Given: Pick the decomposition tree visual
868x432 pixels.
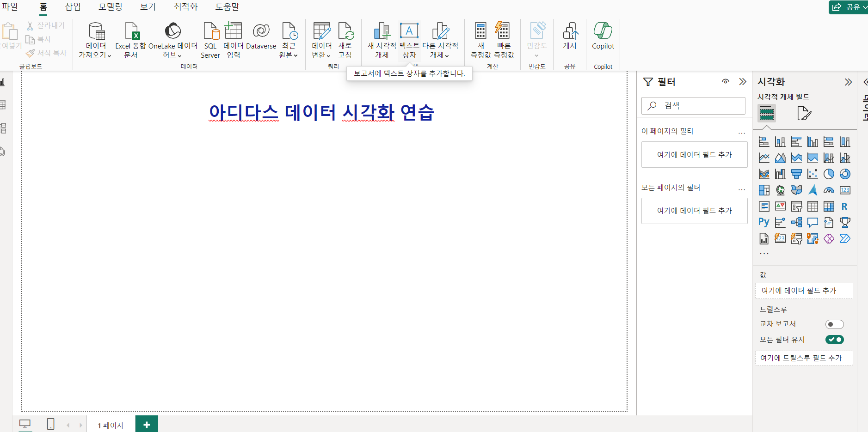Looking at the screenshot, I should pos(796,223).
